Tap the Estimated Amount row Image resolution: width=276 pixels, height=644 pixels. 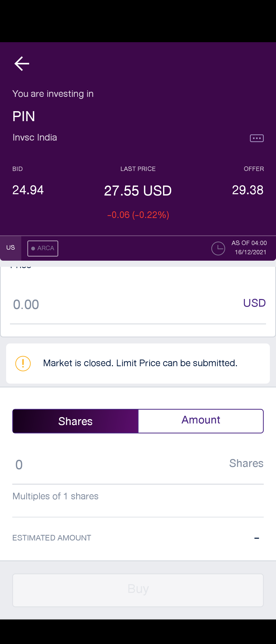(x=138, y=538)
